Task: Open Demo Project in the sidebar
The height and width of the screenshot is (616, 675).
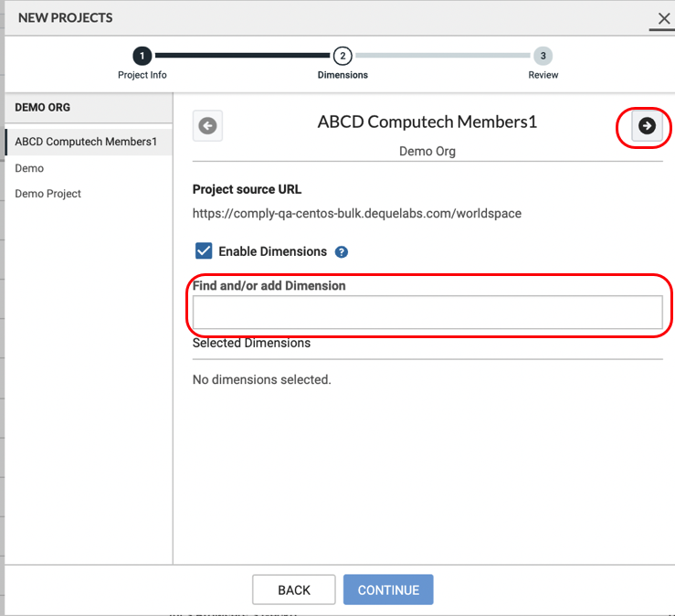Action: [x=48, y=194]
